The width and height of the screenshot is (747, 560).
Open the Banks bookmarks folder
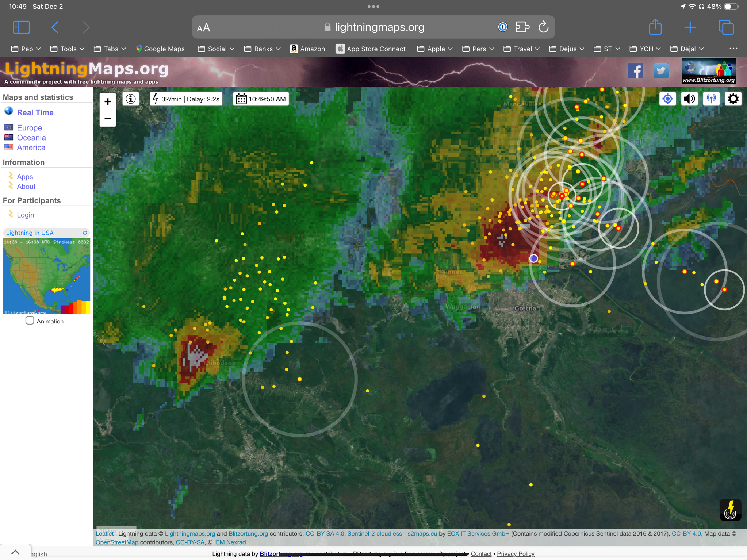263,49
